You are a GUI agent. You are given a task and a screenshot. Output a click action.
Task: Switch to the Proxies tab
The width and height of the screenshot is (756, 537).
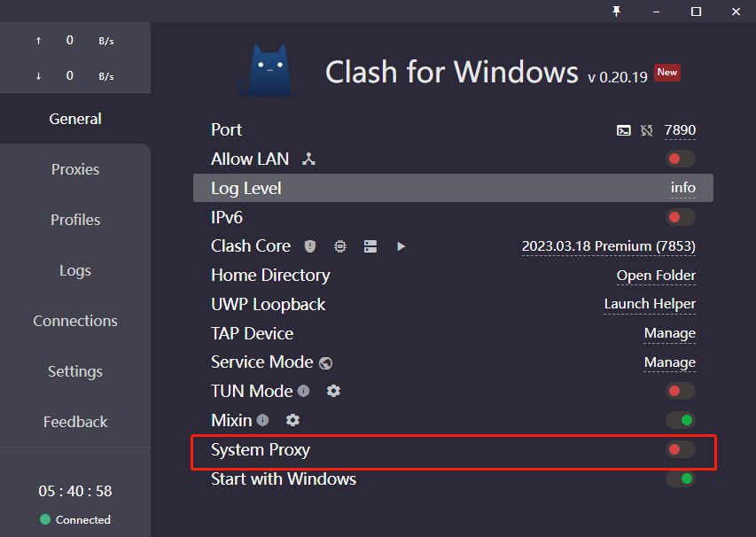tap(75, 169)
